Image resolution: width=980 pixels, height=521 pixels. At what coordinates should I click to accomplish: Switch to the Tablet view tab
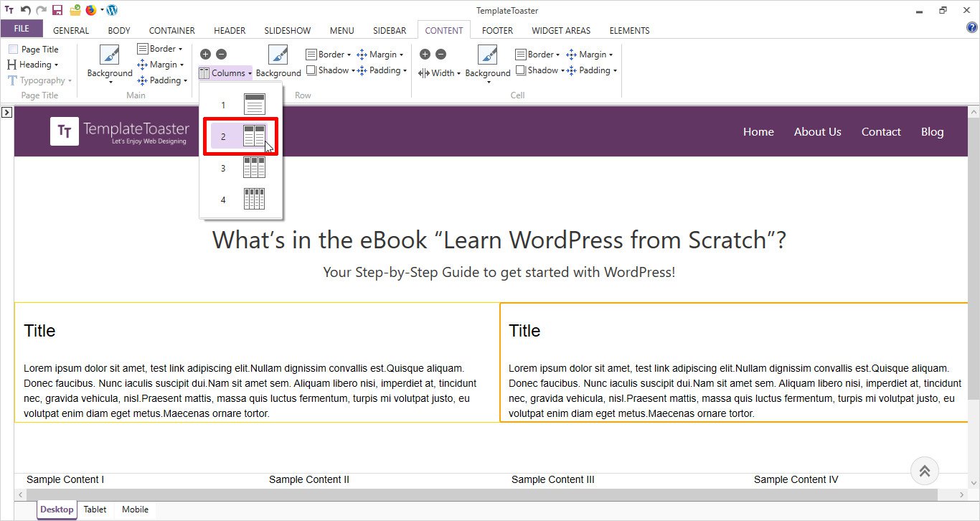tap(95, 510)
